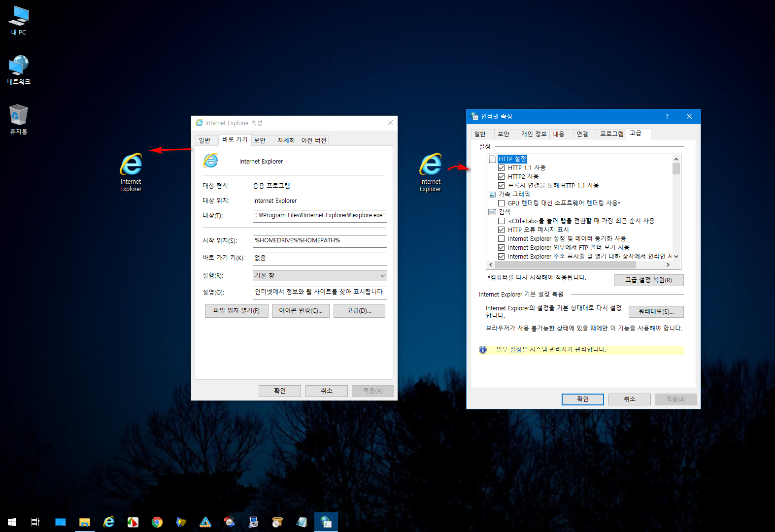Toggle 주소 표시줄 인라인 자동 완성 checkbox
The image size is (775, 532).
pos(501,256)
